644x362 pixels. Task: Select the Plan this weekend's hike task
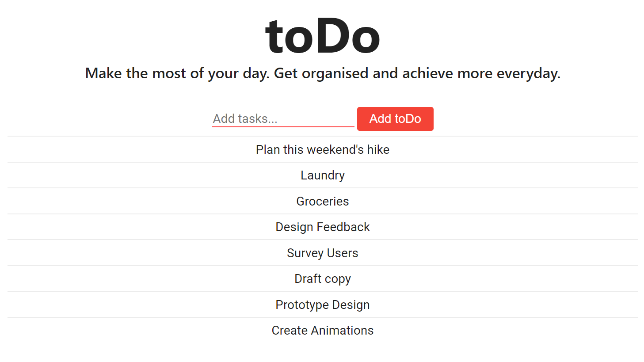pyautogui.click(x=323, y=149)
